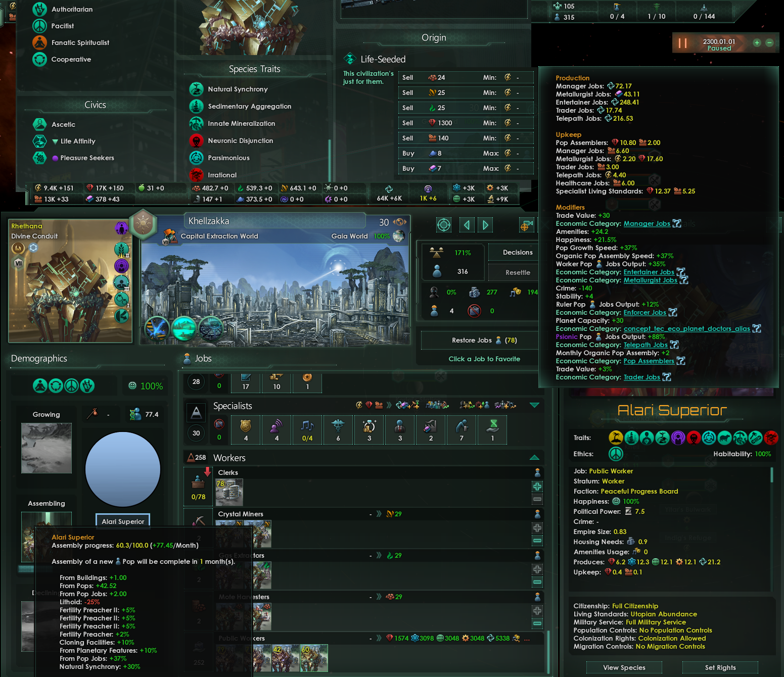Click the Sedimentary Aggregation trait icon
Viewport: 784px width, 677px height.
point(196,106)
